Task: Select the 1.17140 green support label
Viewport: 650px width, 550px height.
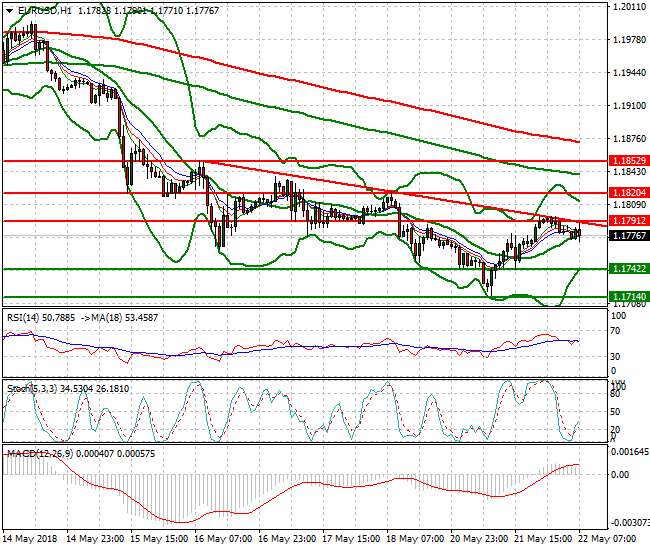Action: [629, 297]
